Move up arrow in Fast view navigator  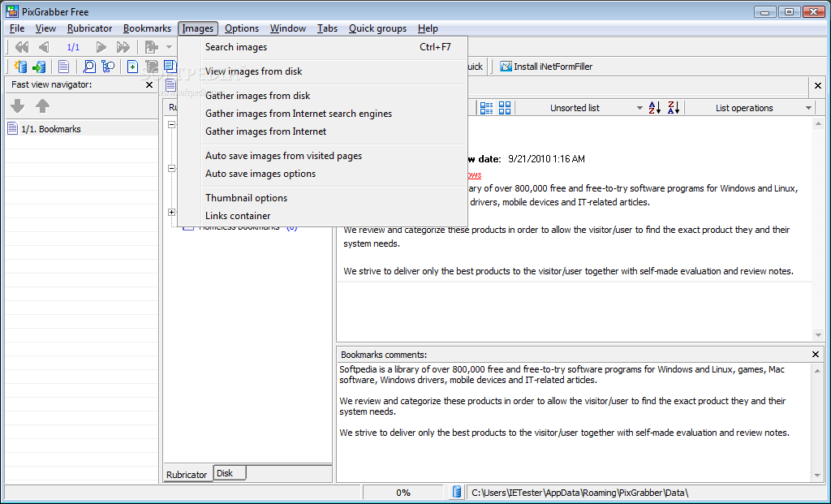tap(42, 106)
